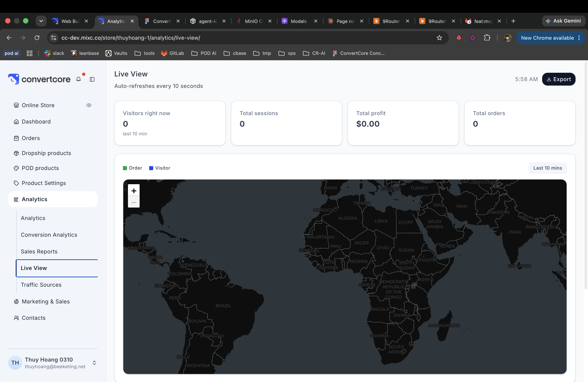Open the POD AI bookmark folder
This screenshot has height=382, width=588.
tap(204, 53)
